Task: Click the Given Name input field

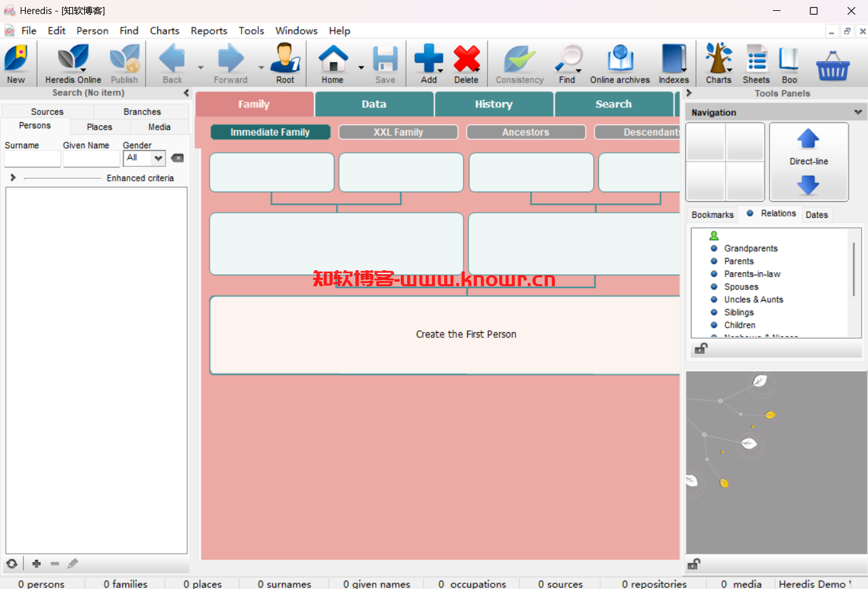Action: coord(91,158)
